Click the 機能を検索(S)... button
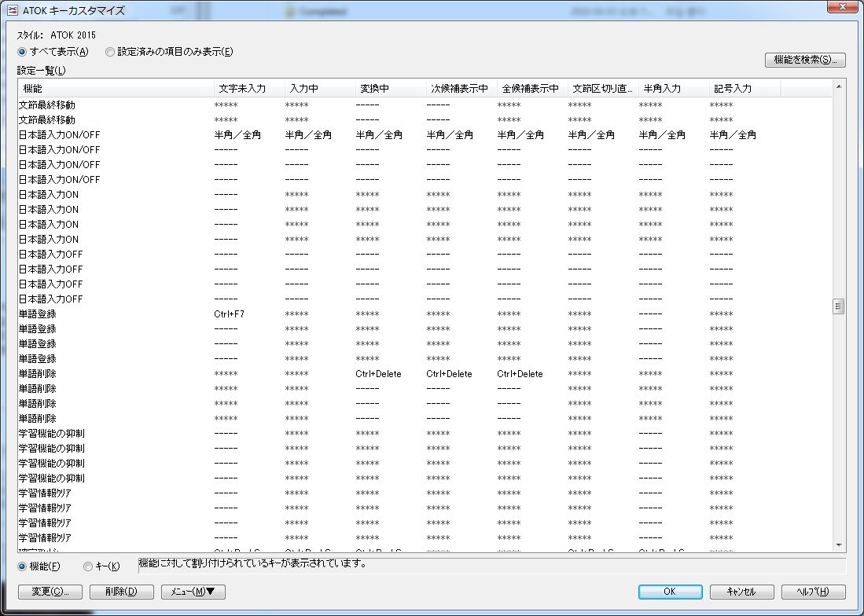 805,60
